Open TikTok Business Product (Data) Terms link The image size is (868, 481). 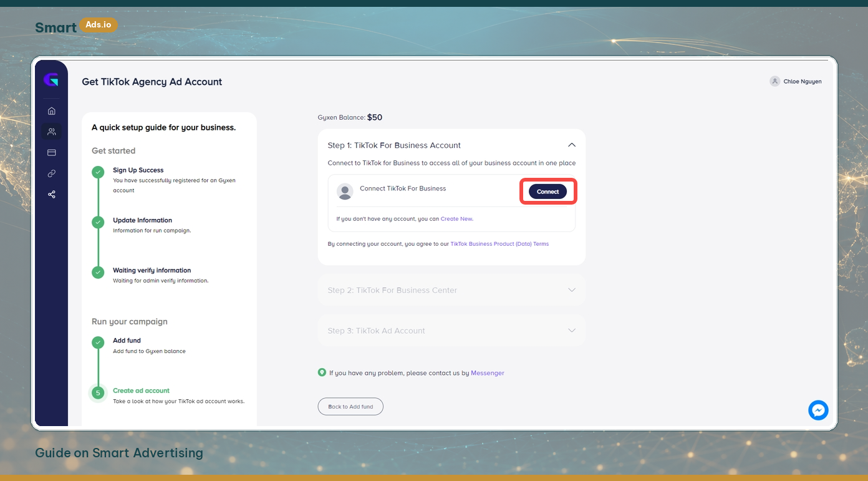pos(499,244)
